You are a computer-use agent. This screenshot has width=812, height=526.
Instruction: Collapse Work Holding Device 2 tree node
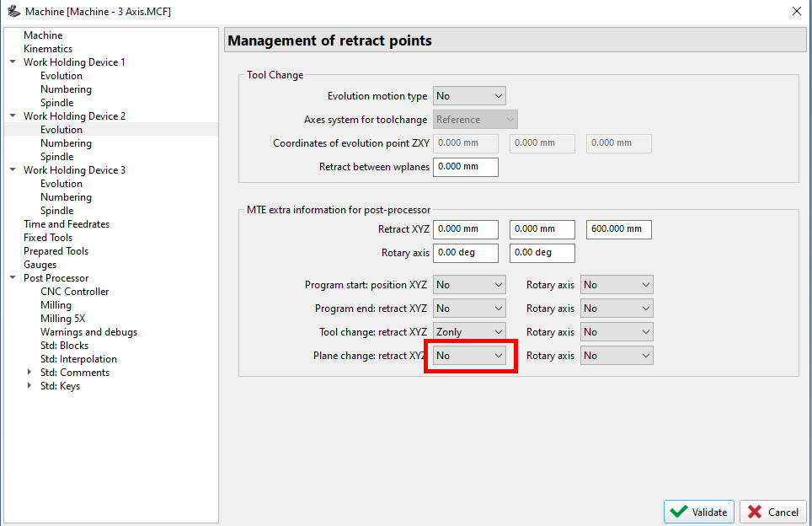pyautogui.click(x=13, y=115)
